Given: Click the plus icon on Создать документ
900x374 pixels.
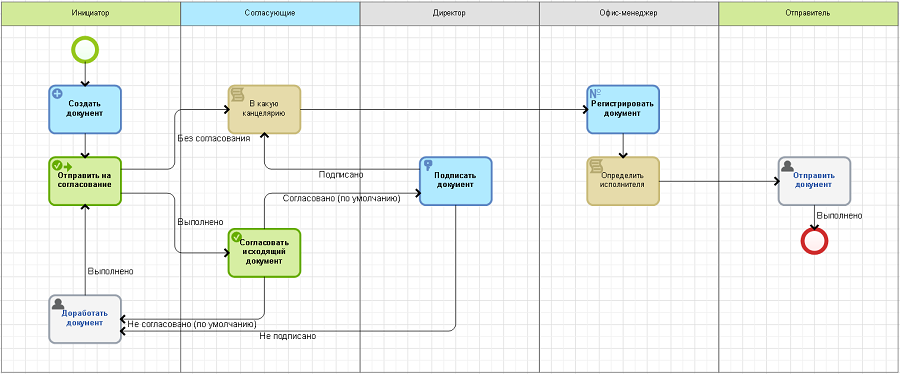Looking at the screenshot, I should point(57,93).
